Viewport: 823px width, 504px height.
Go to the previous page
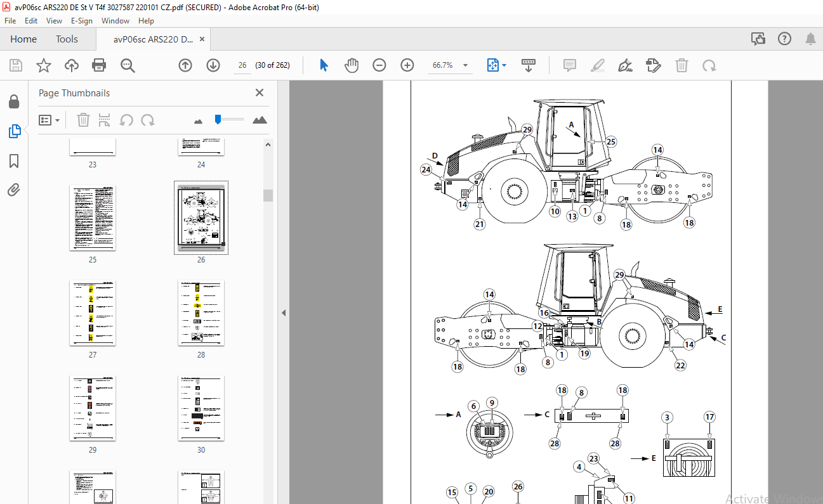pyautogui.click(x=185, y=65)
